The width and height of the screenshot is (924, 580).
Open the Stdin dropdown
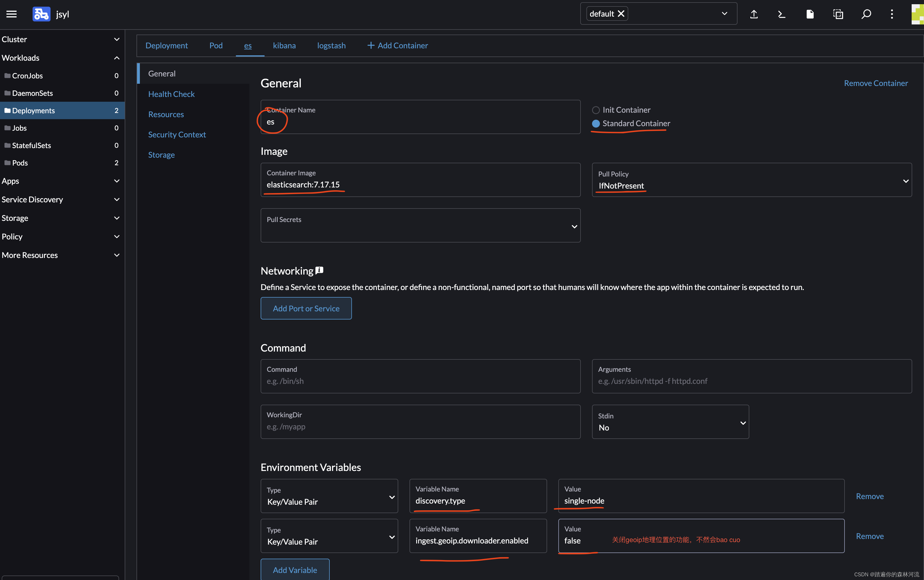tap(670, 422)
